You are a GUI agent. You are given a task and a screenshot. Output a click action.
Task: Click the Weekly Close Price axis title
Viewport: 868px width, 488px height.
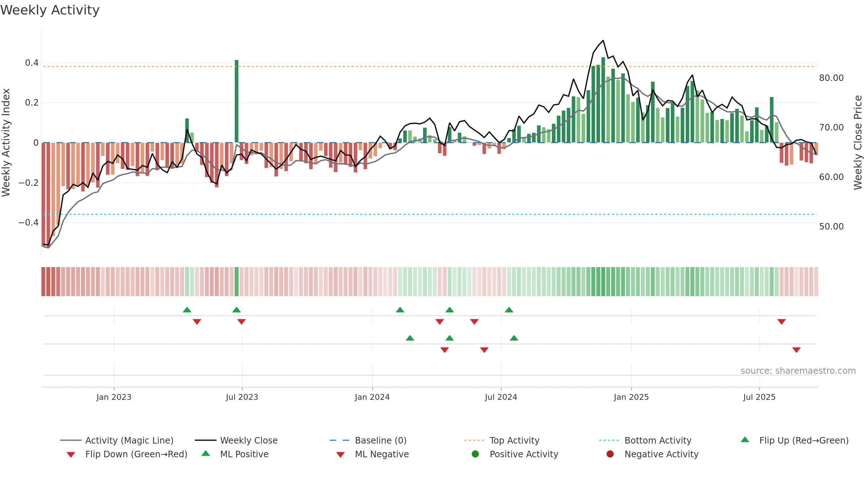point(858,142)
